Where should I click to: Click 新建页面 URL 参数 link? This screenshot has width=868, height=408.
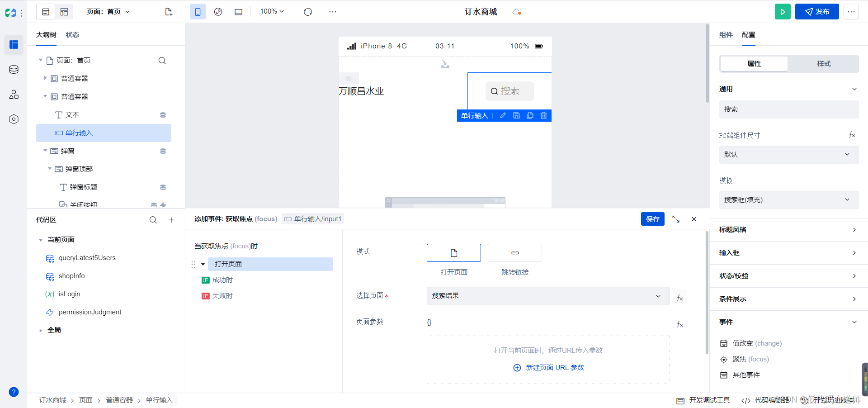(548, 368)
